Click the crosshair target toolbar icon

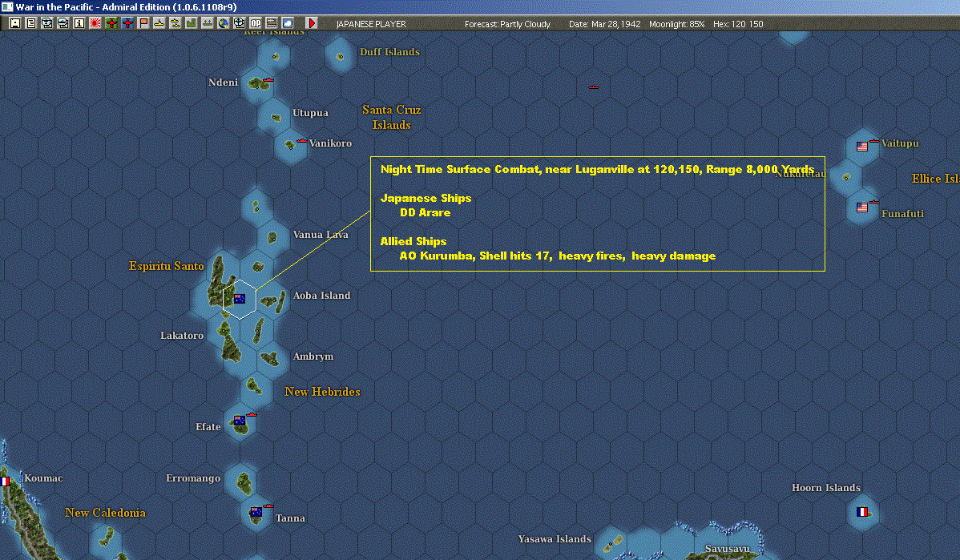[x=239, y=23]
